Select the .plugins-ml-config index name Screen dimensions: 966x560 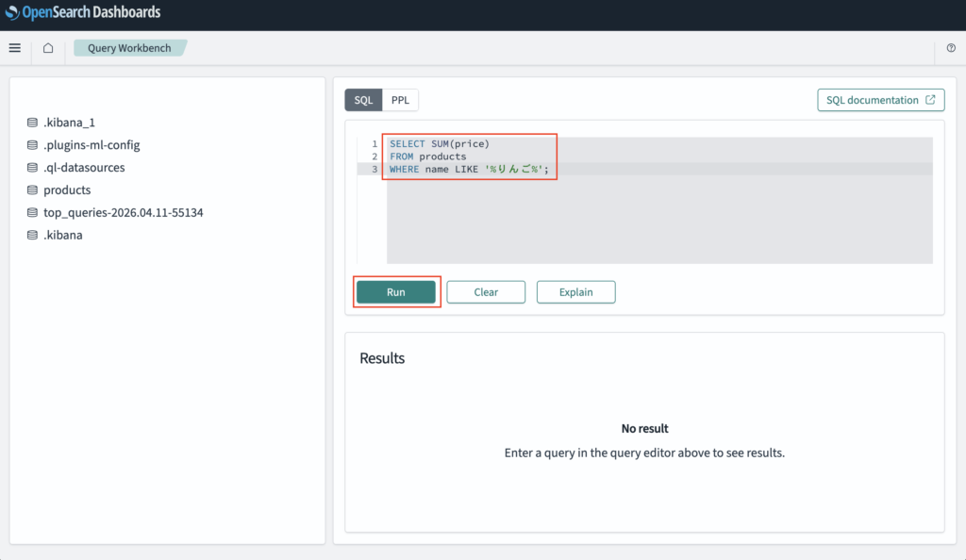point(92,145)
